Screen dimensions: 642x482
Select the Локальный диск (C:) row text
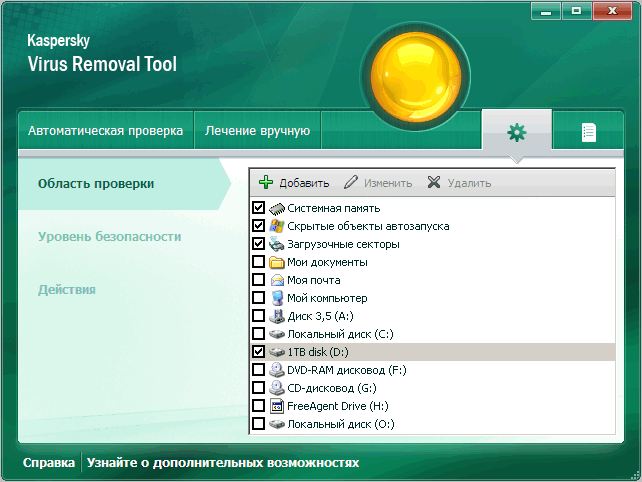pos(340,335)
